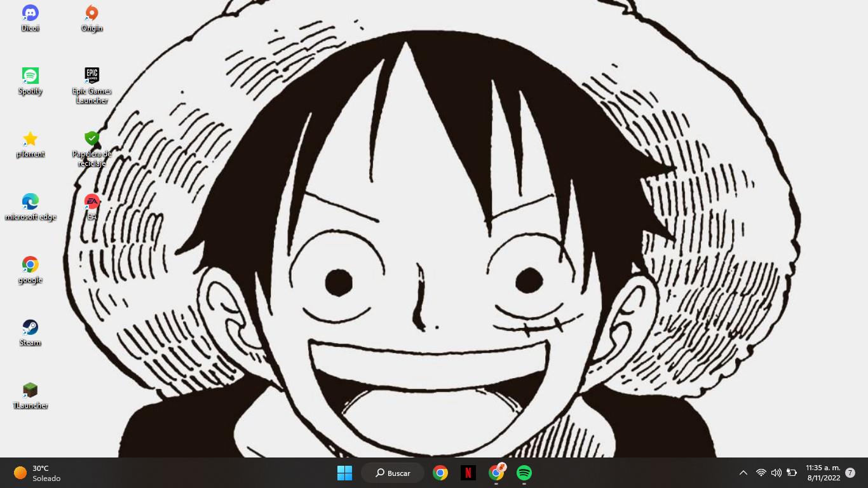Select the Epic Games Launcher desktop icon
This screenshot has width=868, height=488.
pyautogui.click(x=92, y=76)
